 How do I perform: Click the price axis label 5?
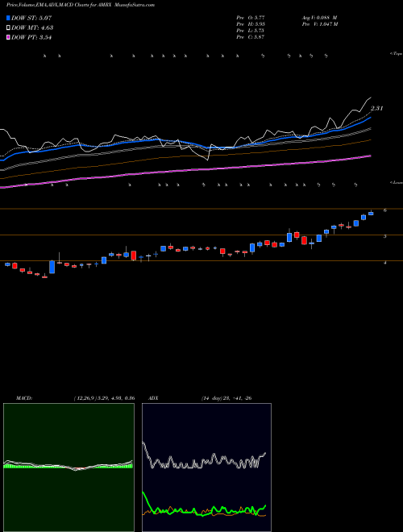click(x=385, y=236)
